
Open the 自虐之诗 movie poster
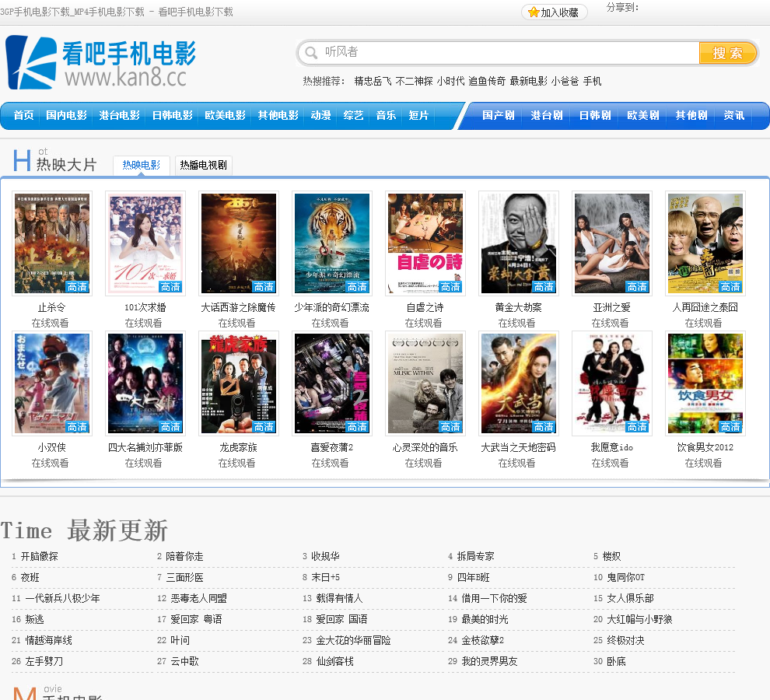coord(425,243)
